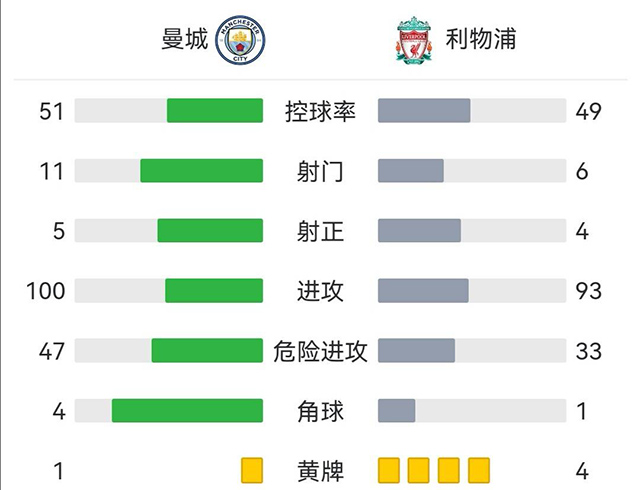
Task: Click Liverpool's gray corner kicks bar
Action: tap(397, 411)
